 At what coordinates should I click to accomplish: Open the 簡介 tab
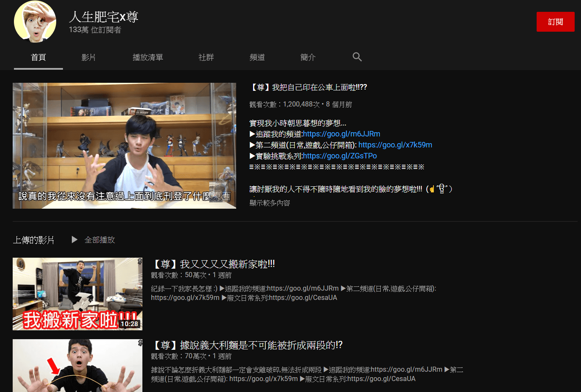point(308,57)
